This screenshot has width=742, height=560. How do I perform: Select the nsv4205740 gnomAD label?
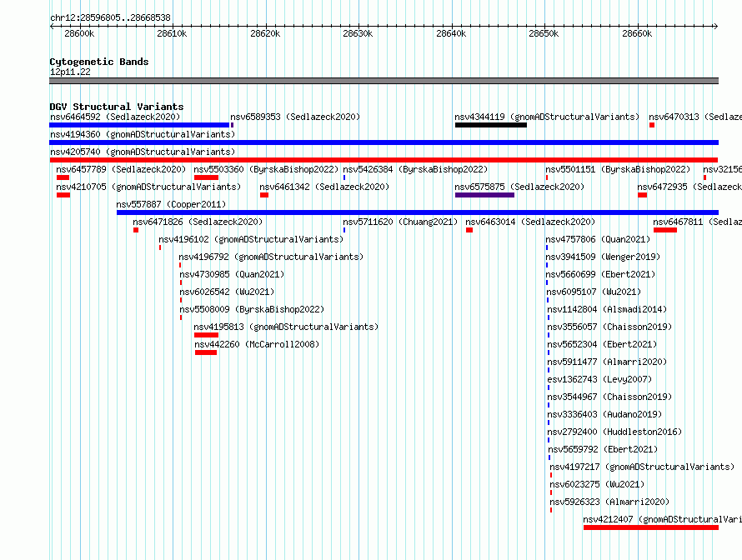(143, 152)
